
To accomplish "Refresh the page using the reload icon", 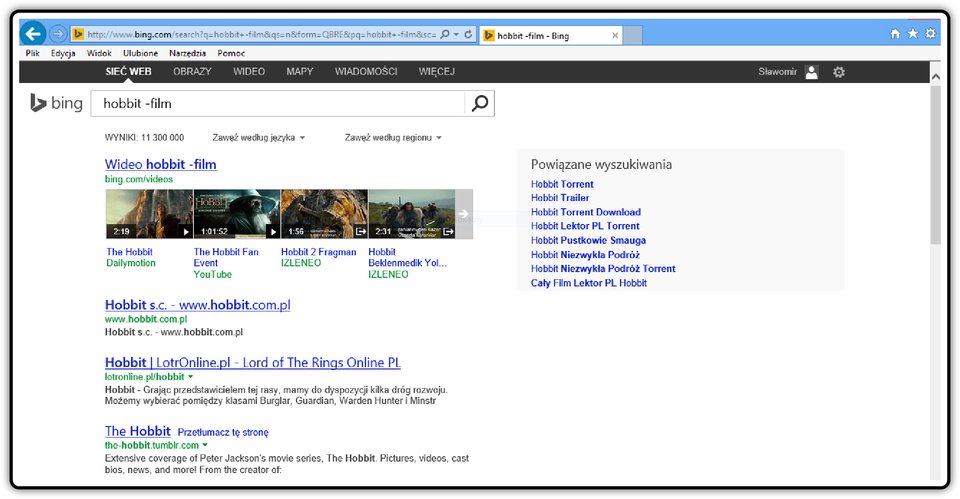I will pyautogui.click(x=468, y=34).
